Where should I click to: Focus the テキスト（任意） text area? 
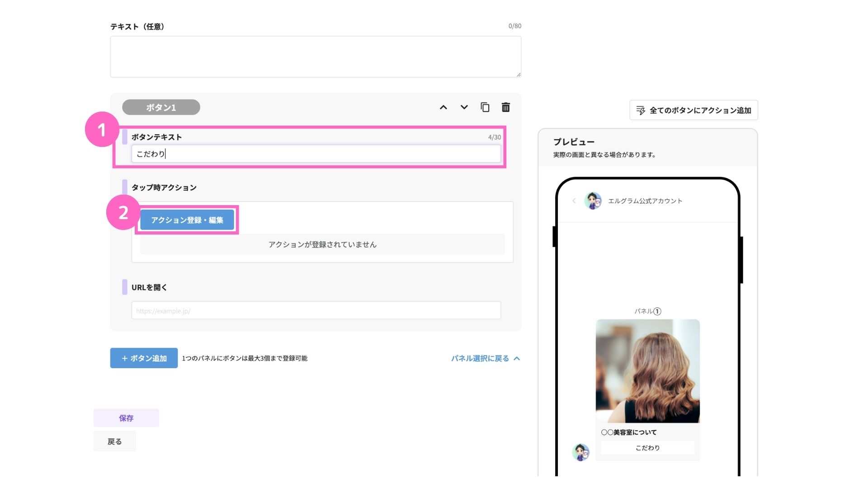coord(316,57)
